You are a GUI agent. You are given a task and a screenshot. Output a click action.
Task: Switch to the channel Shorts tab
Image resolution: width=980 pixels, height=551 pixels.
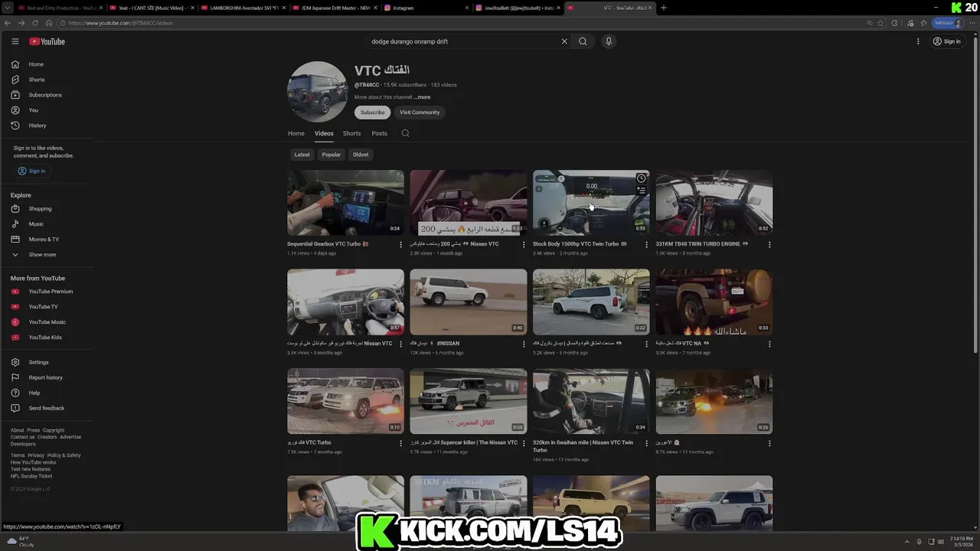352,133
